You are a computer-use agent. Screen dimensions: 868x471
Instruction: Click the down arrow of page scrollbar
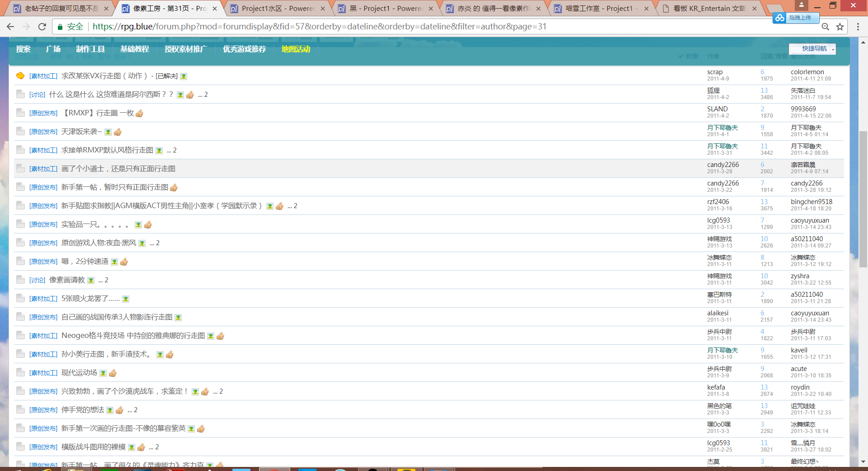[x=863, y=461]
